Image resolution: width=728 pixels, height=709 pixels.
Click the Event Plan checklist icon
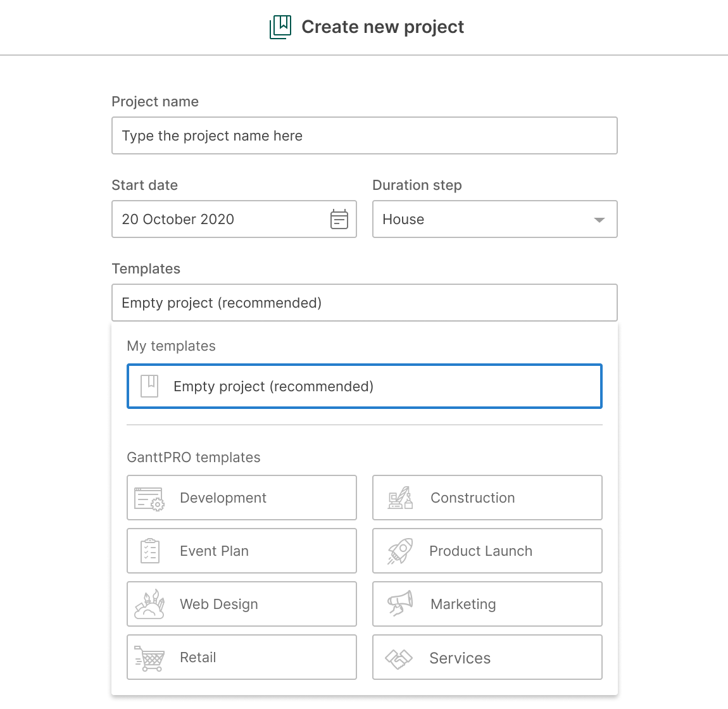click(149, 551)
